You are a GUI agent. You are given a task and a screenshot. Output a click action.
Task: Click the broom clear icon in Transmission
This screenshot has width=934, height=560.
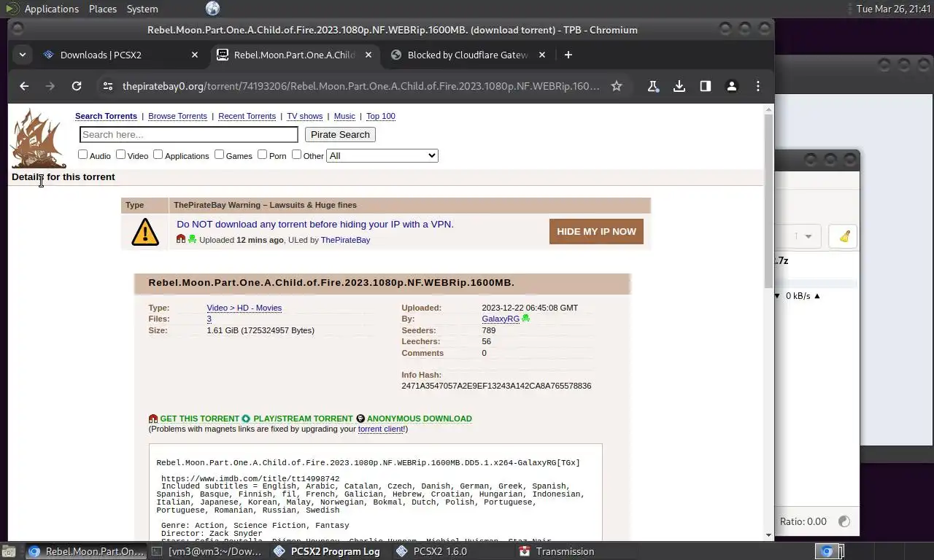pos(844,236)
